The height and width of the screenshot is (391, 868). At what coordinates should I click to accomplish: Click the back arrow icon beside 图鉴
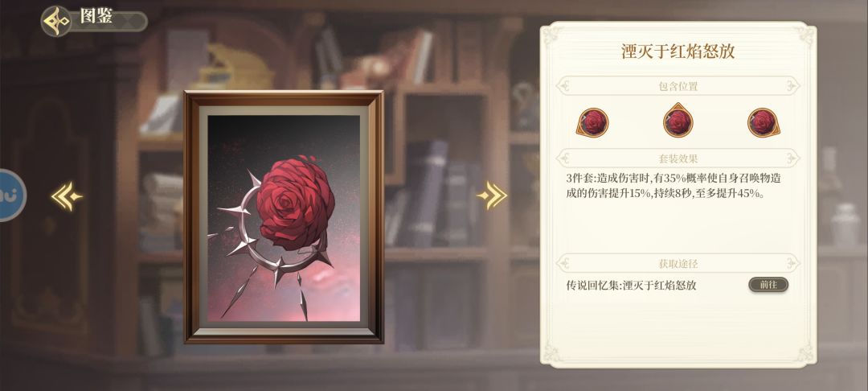click(56, 21)
